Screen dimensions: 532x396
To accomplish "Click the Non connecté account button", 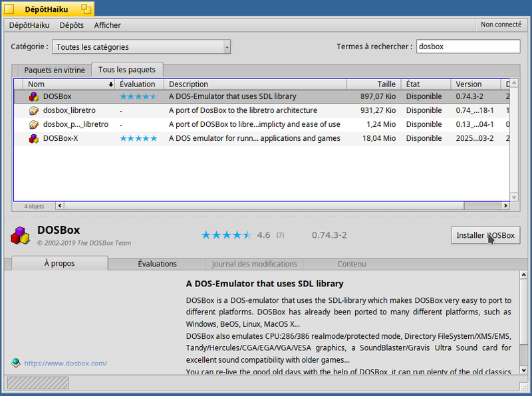I will coord(501,25).
